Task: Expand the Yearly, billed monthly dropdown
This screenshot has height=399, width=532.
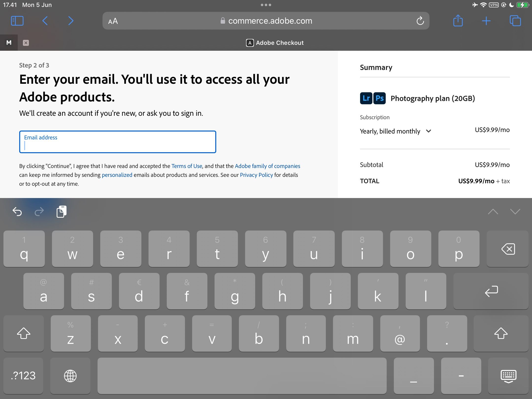Action: tap(395, 131)
